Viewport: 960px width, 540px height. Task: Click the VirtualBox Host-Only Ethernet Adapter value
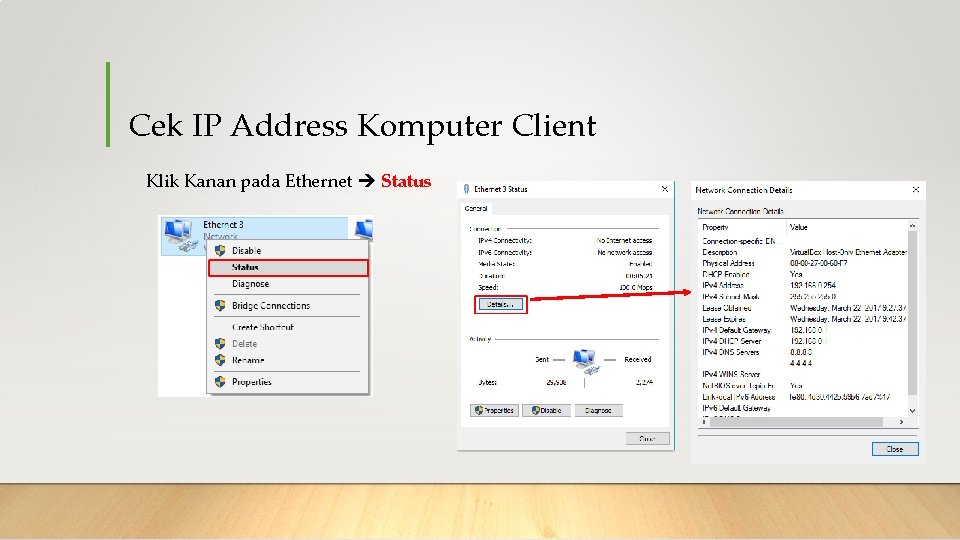(848, 252)
